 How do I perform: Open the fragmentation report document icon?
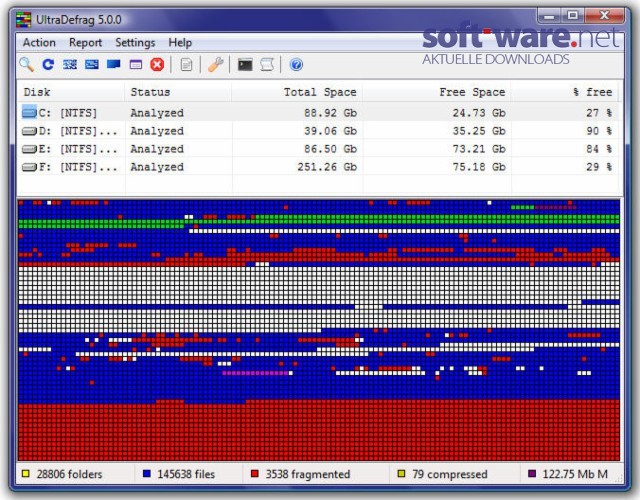point(187,64)
